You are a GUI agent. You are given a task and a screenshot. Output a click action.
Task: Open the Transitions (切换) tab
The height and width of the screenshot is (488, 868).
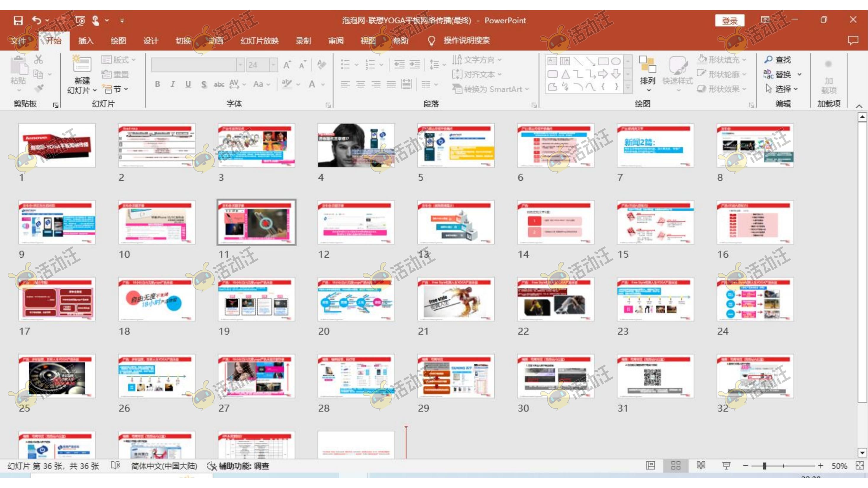[183, 41]
